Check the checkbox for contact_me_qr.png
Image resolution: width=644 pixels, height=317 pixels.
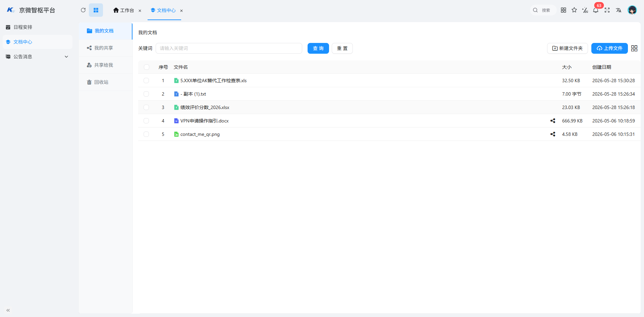(x=146, y=134)
